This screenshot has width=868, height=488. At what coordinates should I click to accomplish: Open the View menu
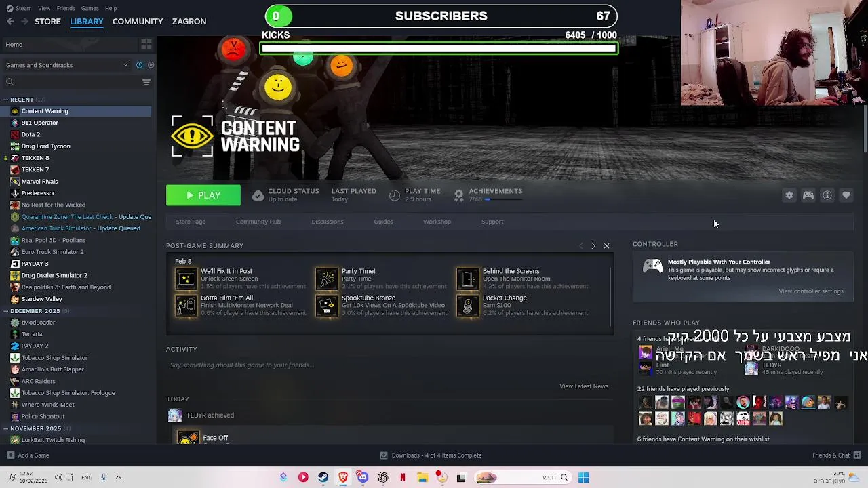(44, 8)
